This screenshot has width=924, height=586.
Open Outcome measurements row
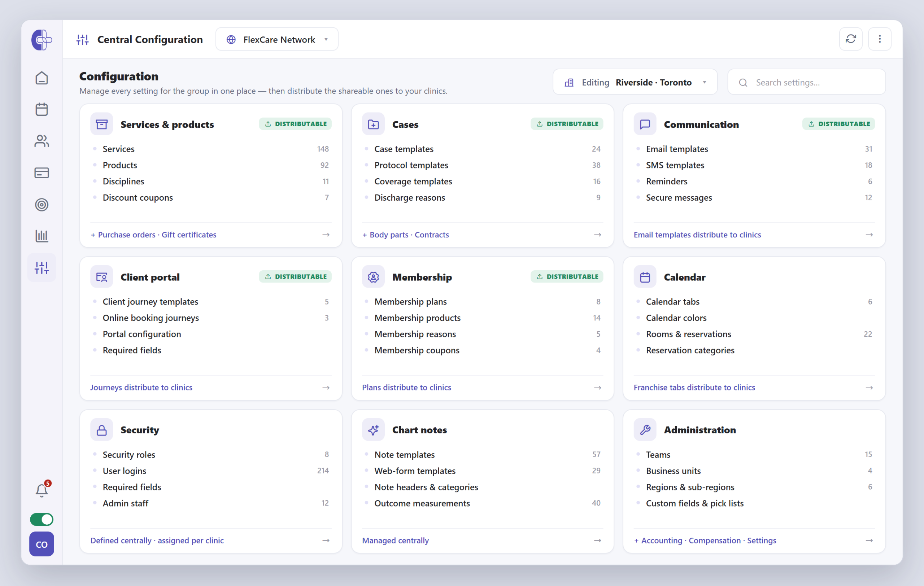pos(482,503)
